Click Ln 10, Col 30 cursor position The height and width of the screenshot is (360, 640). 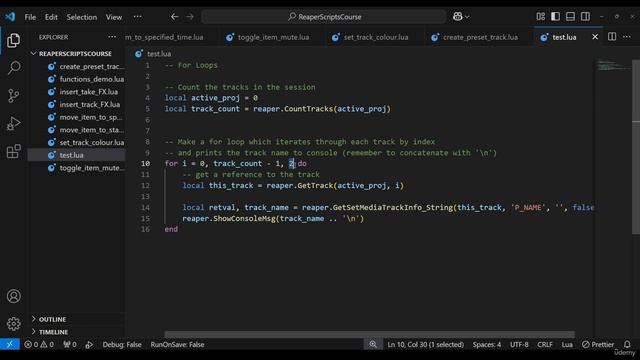coord(426,344)
